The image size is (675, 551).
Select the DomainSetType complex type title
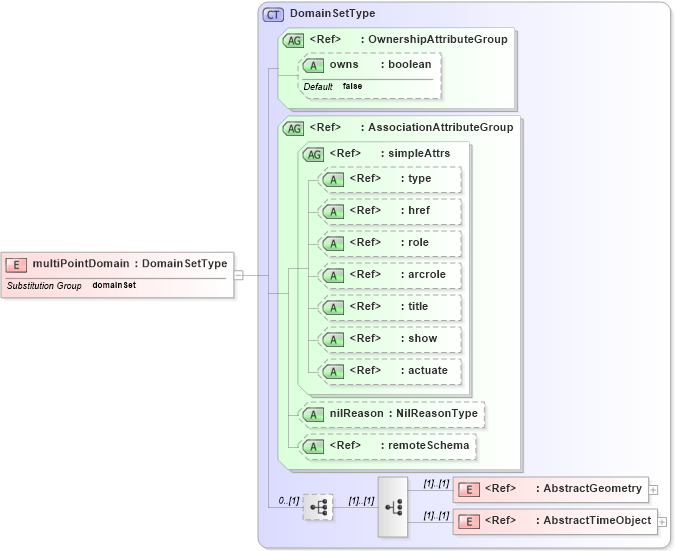coord(332,13)
